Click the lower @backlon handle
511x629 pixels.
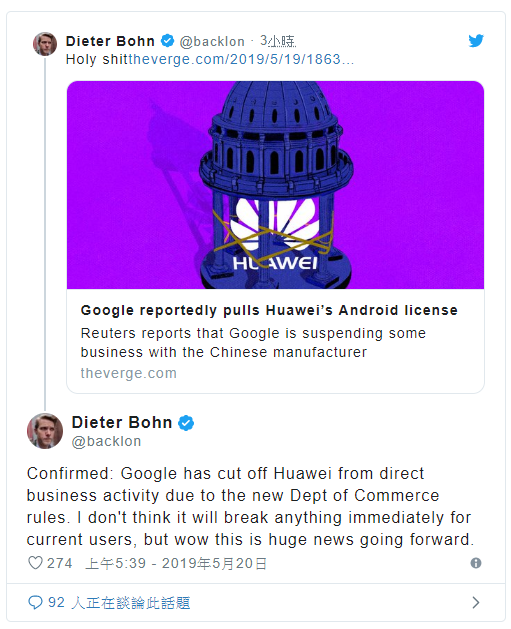click(106, 441)
